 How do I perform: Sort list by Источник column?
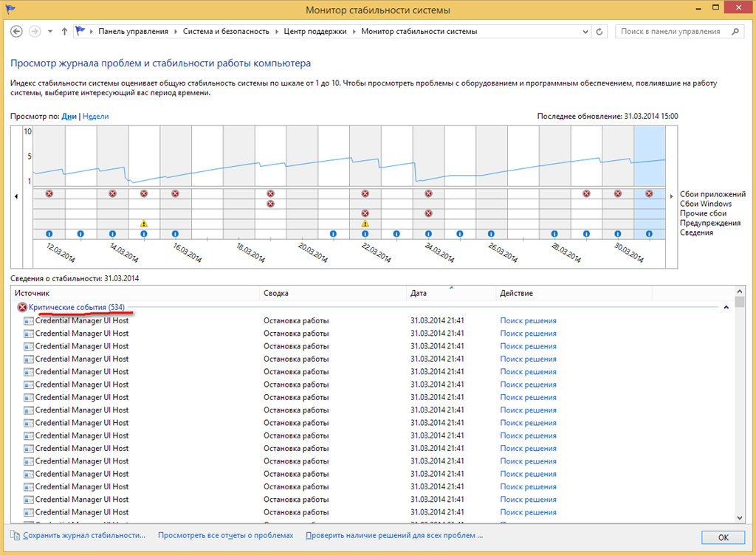pos(135,293)
